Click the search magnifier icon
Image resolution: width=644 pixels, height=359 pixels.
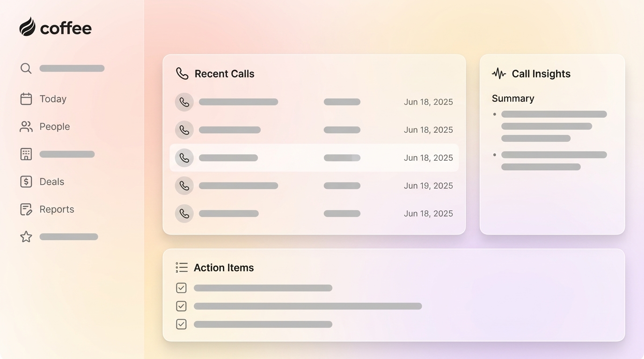[x=26, y=68]
